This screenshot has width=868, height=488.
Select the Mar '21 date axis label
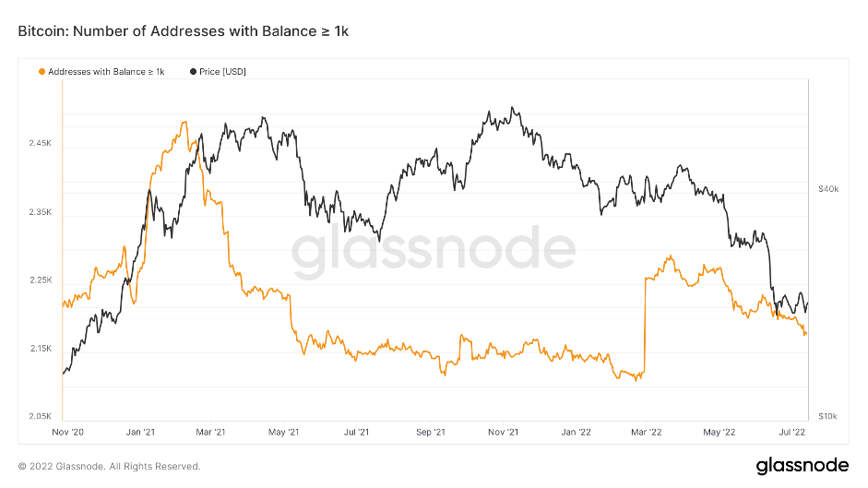(x=211, y=431)
